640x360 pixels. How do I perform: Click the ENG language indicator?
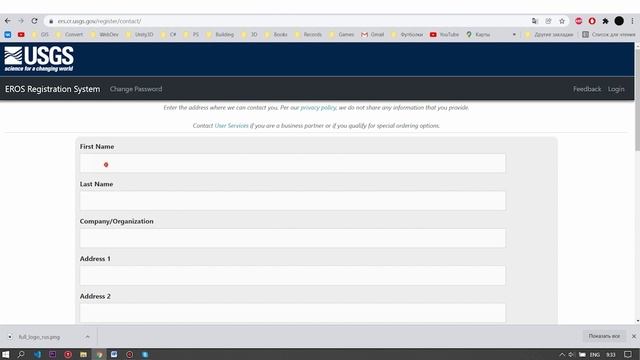[x=595, y=355]
